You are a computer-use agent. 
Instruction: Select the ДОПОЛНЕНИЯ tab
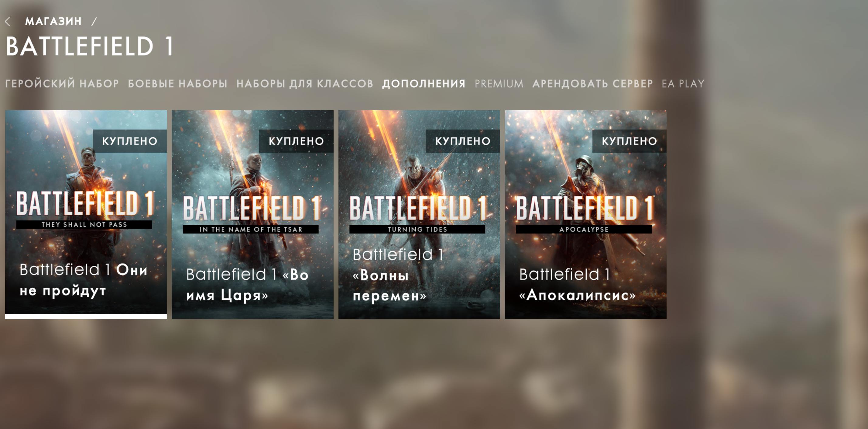click(x=424, y=83)
